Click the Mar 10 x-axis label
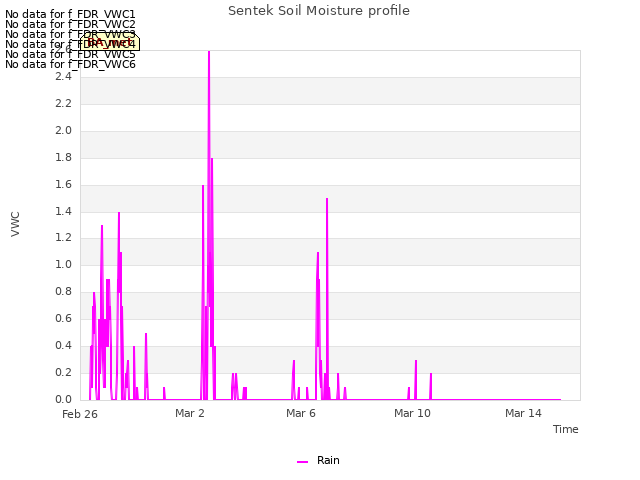 point(412,413)
